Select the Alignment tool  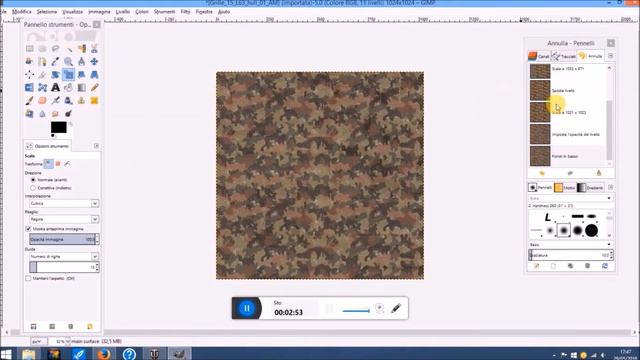click(x=29, y=75)
